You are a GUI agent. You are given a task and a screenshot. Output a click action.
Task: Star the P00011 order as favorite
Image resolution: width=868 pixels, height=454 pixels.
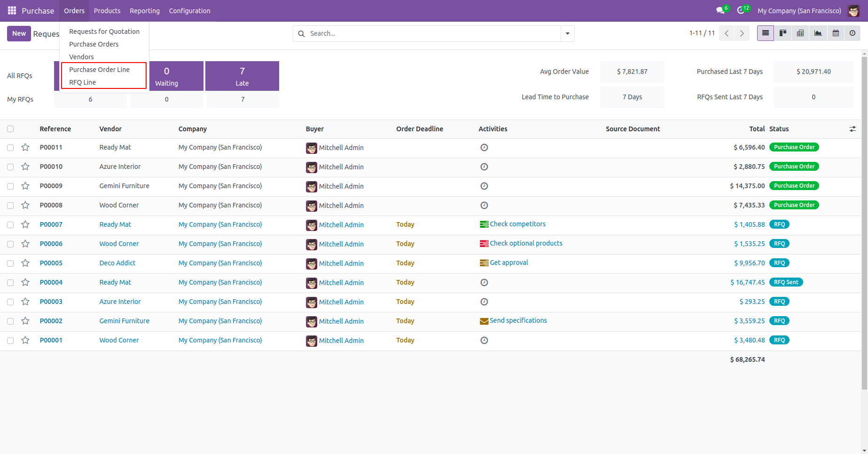pyautogui.click(x=25, y=148)
